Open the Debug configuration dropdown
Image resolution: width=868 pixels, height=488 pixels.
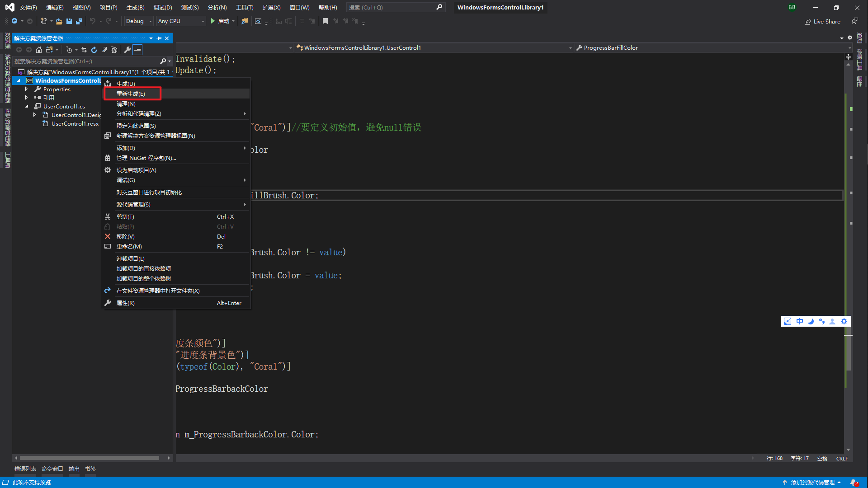(x=138, y=21)
